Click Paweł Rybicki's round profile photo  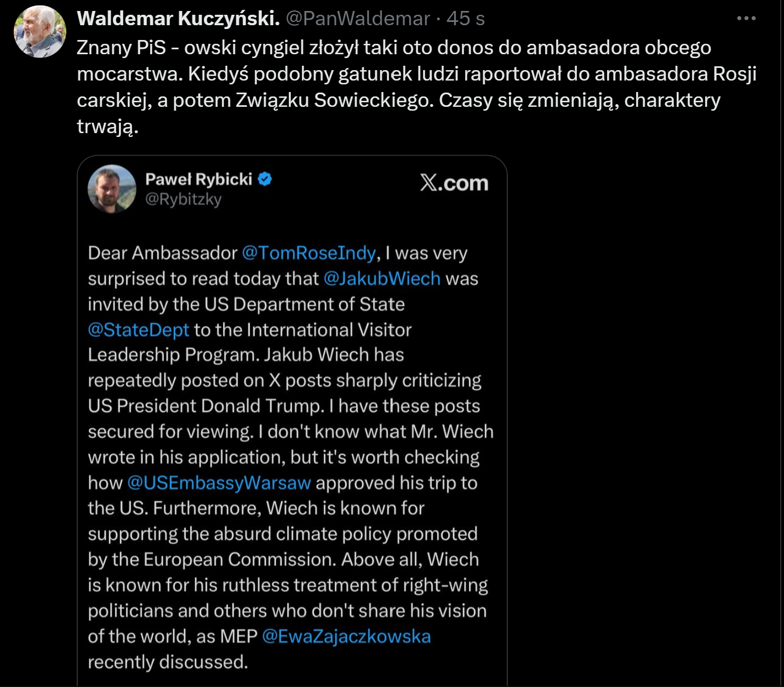pyautogui.click(x=112, y=189)
